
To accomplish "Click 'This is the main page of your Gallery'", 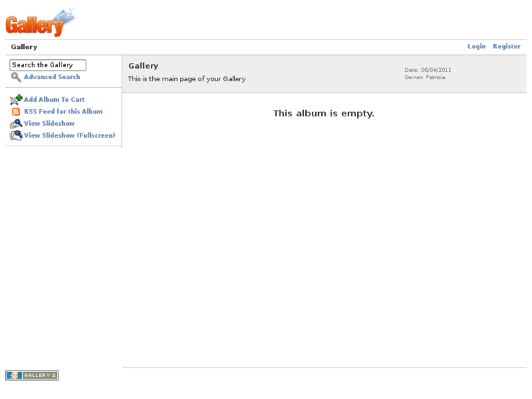I will [187, 79].
